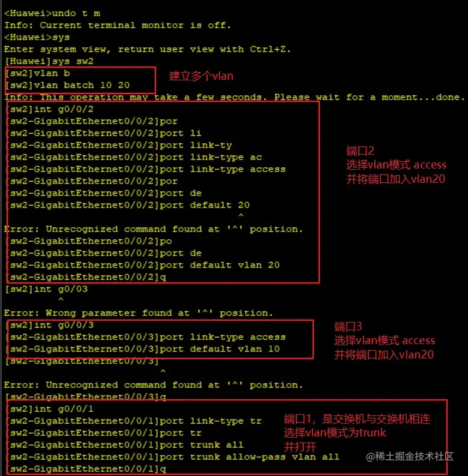
Task: Click the 'int g0/0/3' command line
Action: [50, 325]
